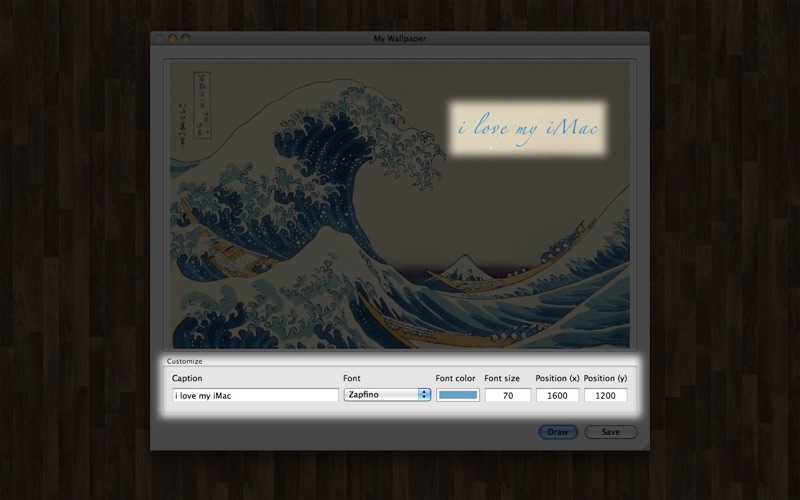800x500 pixels.
Task: Click the Font size field showing 70
Action: click(508, 395)
